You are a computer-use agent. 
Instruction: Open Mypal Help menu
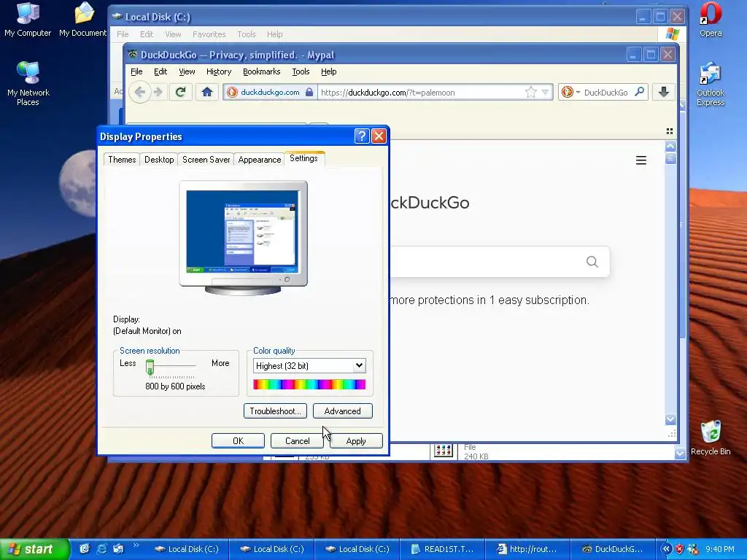[x=329, y=71]
